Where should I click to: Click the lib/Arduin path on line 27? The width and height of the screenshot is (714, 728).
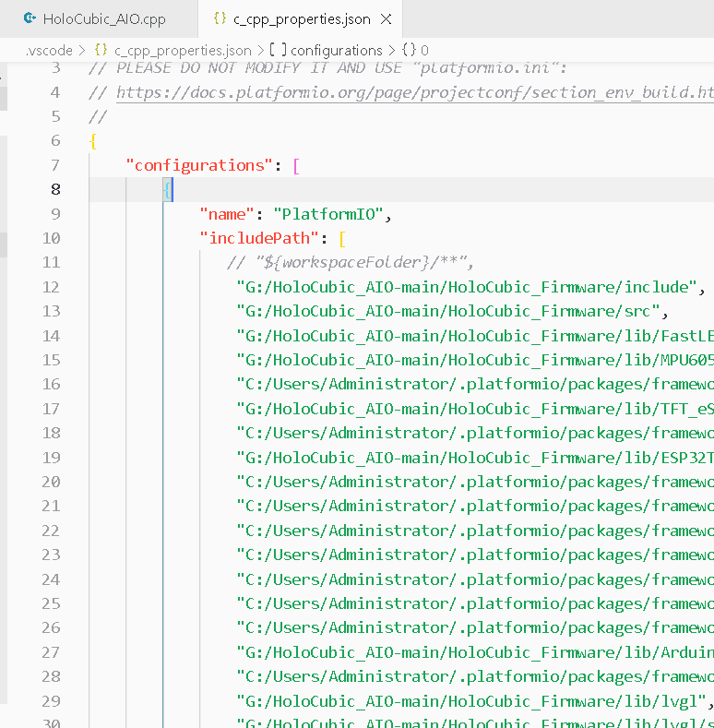click(475, 652)
